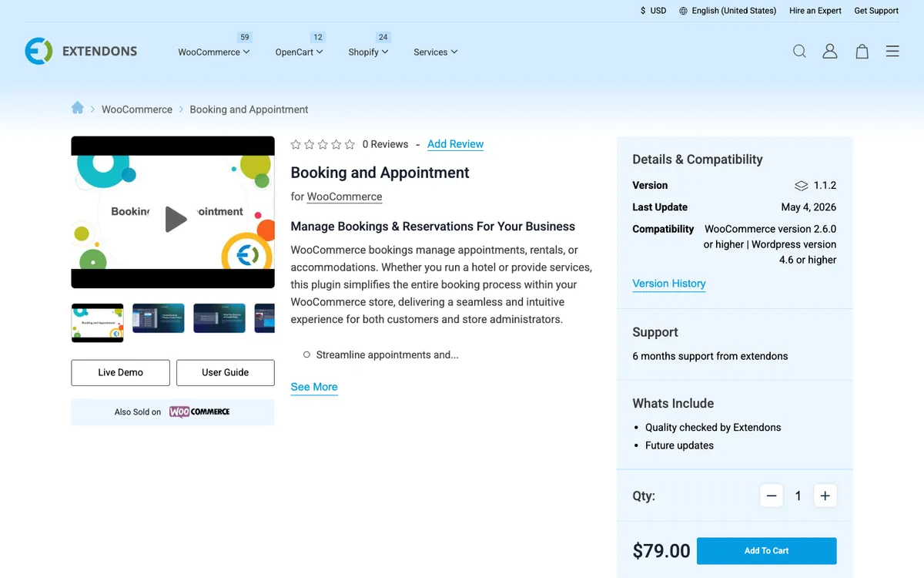Select the third gallery thumbnail

(x=219, y=318)
